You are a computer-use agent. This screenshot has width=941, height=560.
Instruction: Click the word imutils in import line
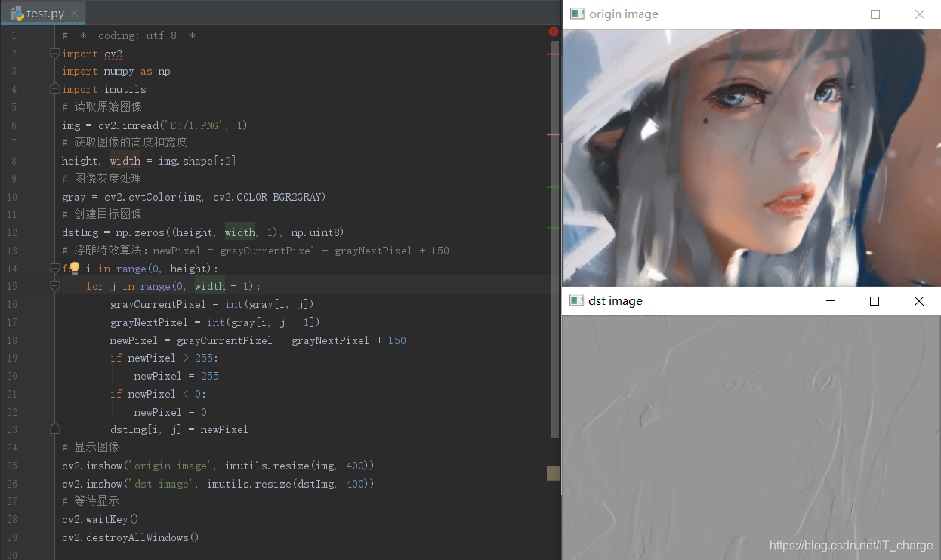pyautogui.click(x=125, y=89)
